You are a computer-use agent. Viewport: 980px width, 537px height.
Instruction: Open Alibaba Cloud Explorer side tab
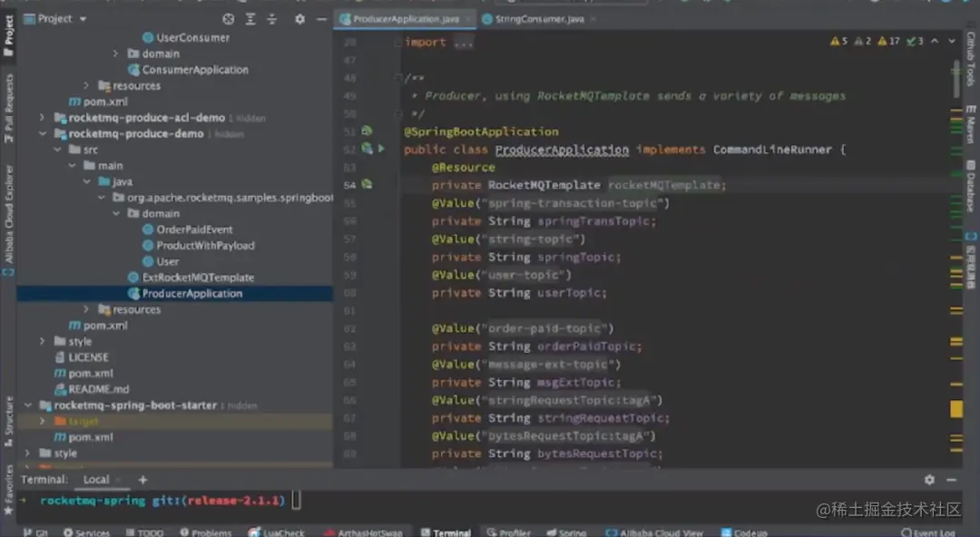click(x=9, y=220)
